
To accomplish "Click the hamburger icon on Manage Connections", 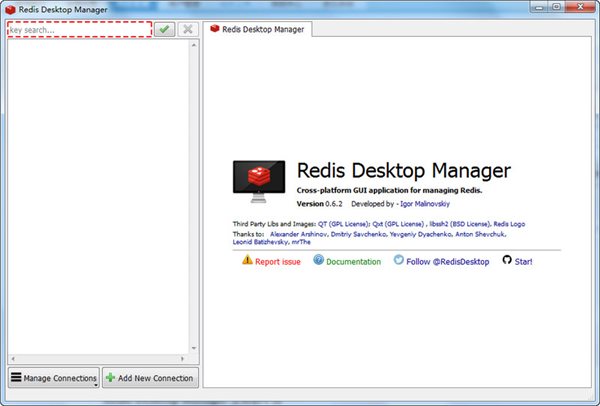I will (16, 377).
